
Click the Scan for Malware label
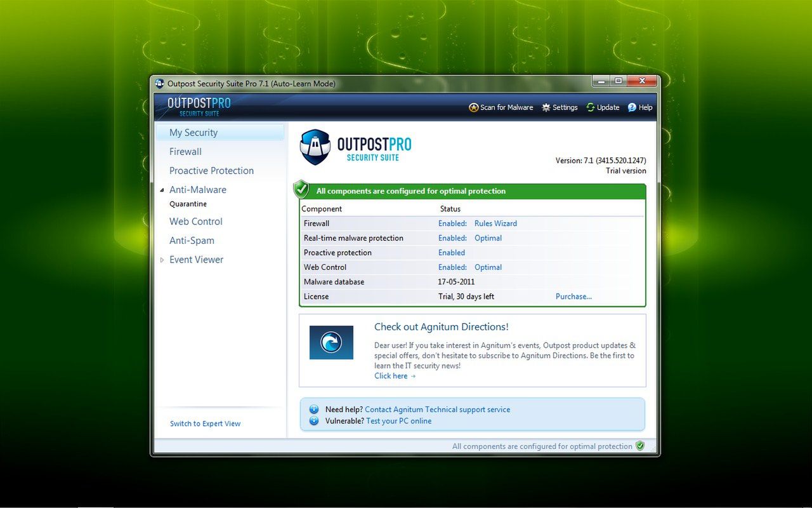tap(506, 107)
